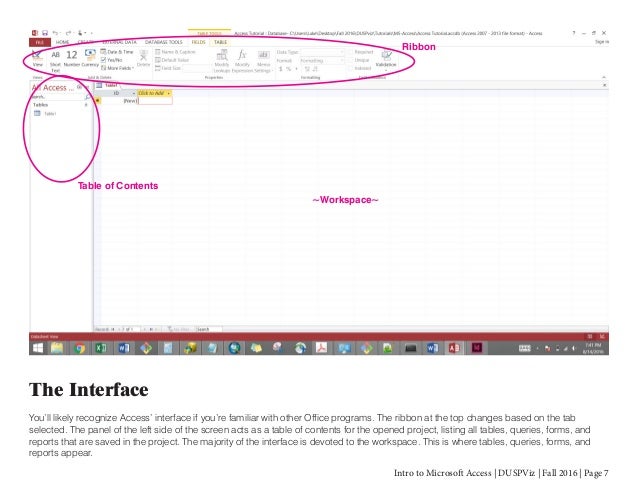
Task: Switch to the TABLE ribbon tab
Action: tap(220, 42)
